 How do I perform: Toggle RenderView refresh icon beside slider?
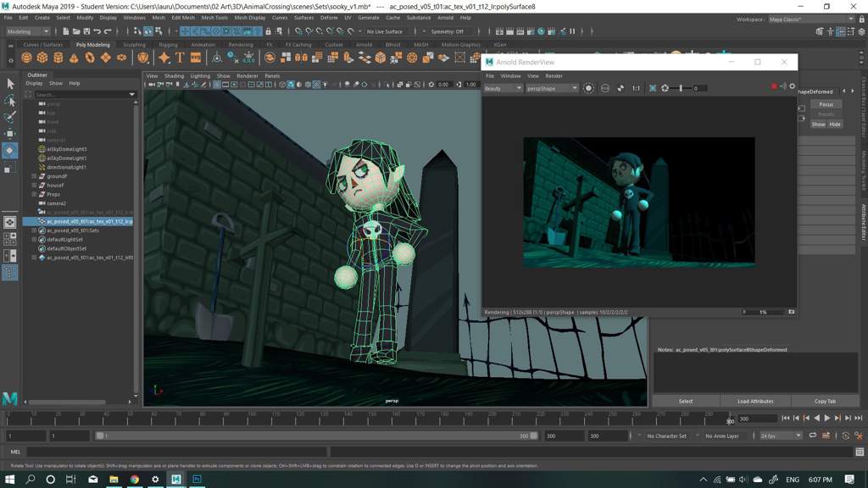click(665, 88)
